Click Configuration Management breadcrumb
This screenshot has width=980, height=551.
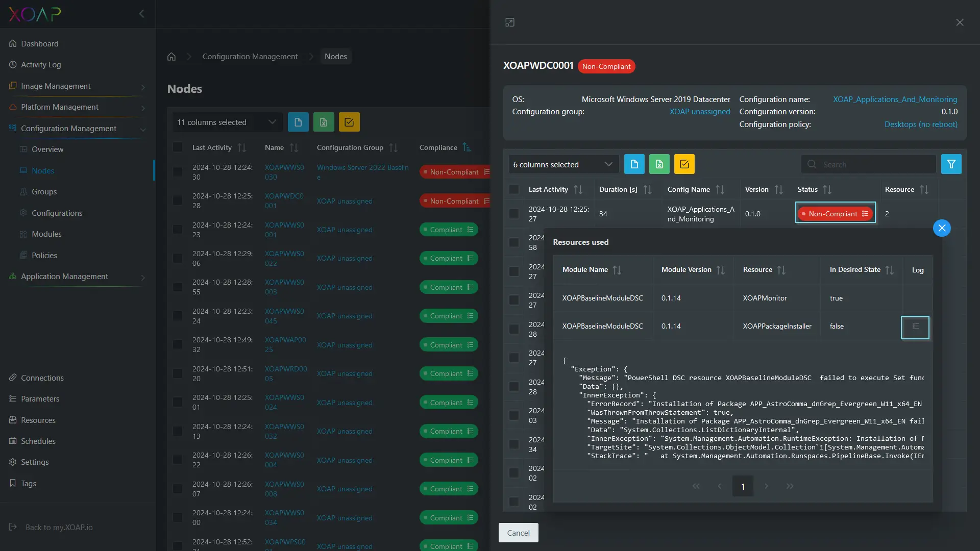[x=250, y=57]
